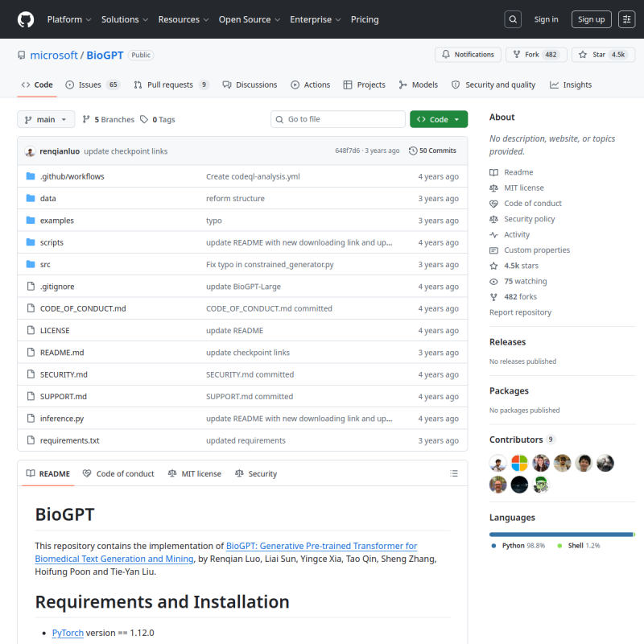Click the Sign up button

[591, 19]
